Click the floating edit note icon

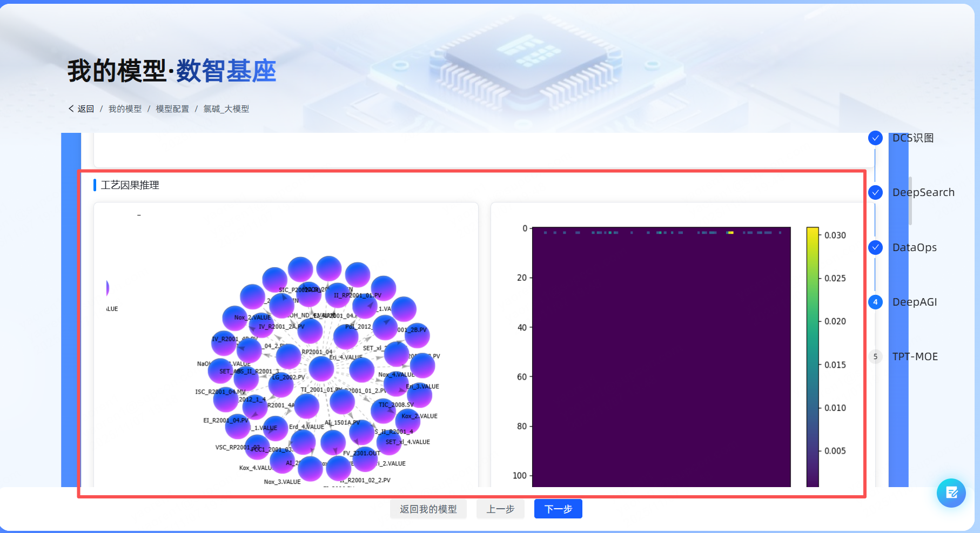click(951, 492)
